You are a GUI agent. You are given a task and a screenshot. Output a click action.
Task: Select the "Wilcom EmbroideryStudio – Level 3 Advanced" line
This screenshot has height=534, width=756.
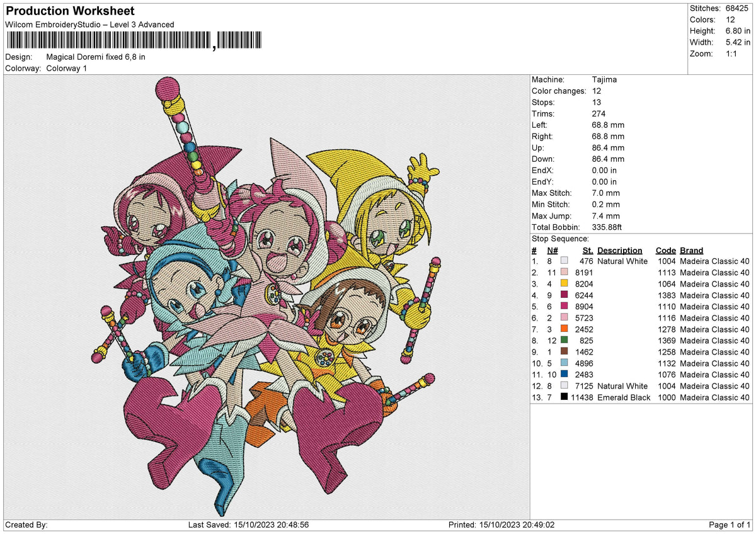89,25
